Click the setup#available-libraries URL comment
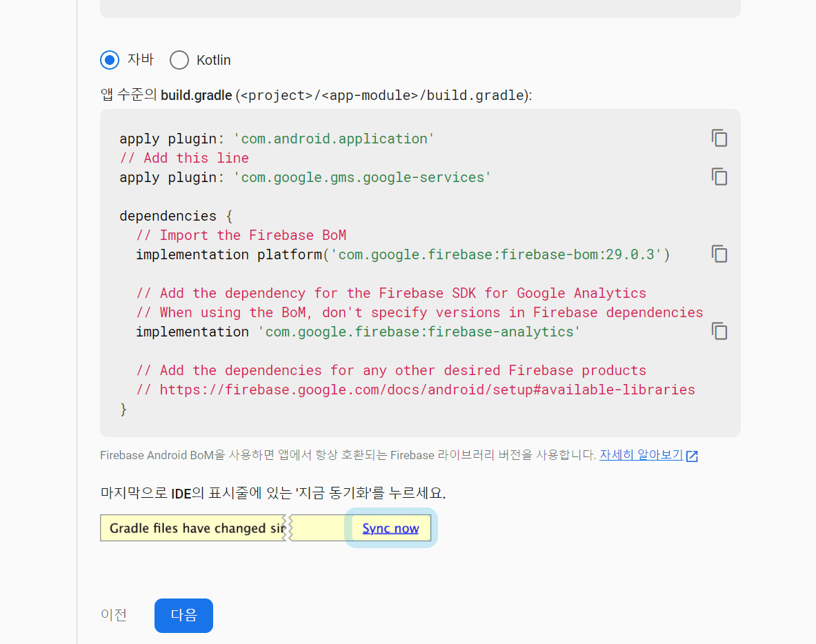This screenshot has height=644, width=816. click(x=416, y=390)
